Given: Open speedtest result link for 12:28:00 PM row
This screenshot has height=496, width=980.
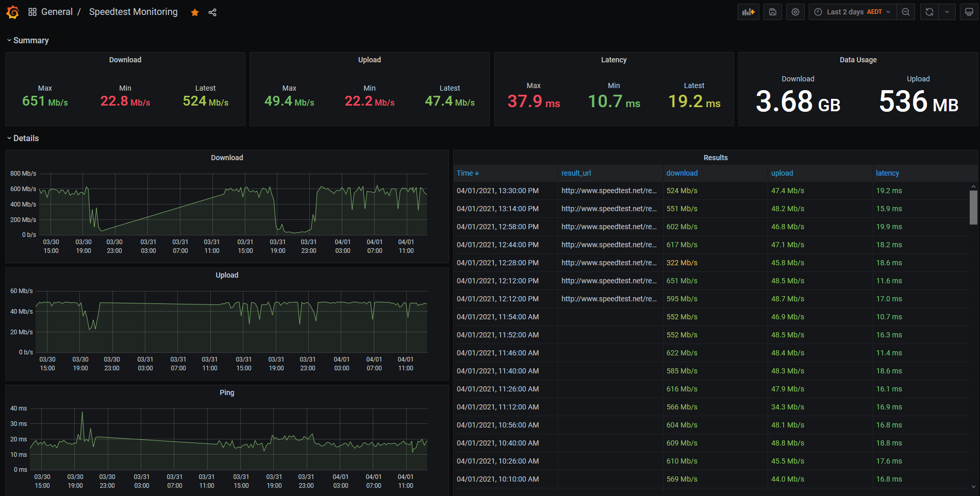Looking at the screenshot, I should coord(609,263).
